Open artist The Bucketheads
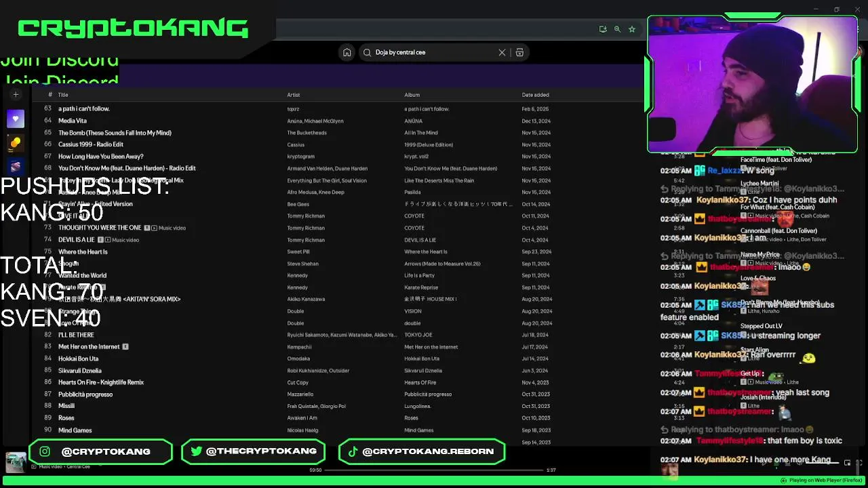 (307, 133)
